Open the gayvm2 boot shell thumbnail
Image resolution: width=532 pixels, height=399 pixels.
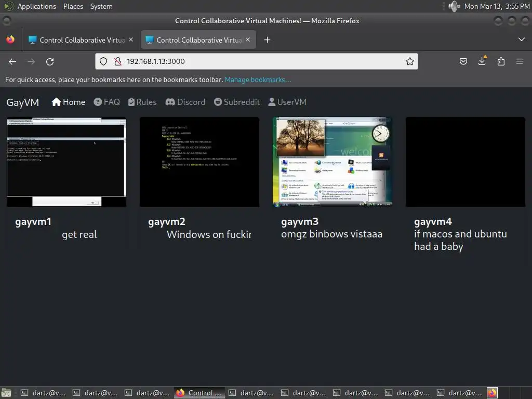(199, 162)
